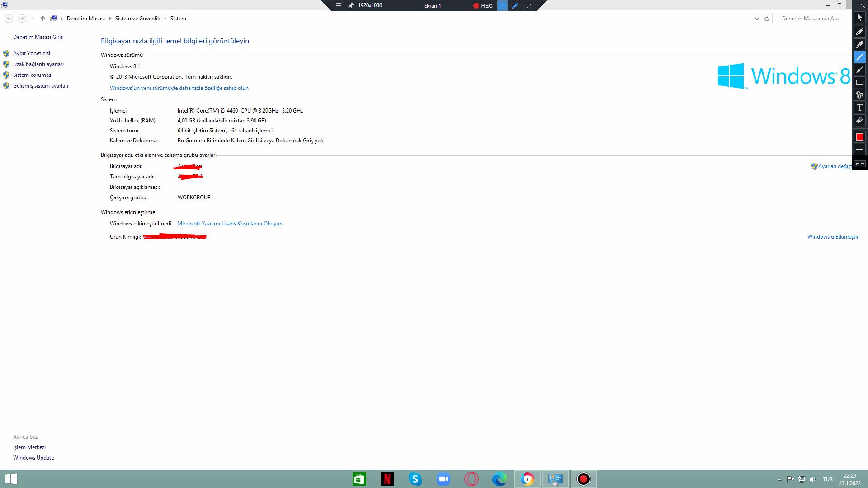Go to Denetim Masası breadcrumb
868x488 pixels.
click(85, 19)
